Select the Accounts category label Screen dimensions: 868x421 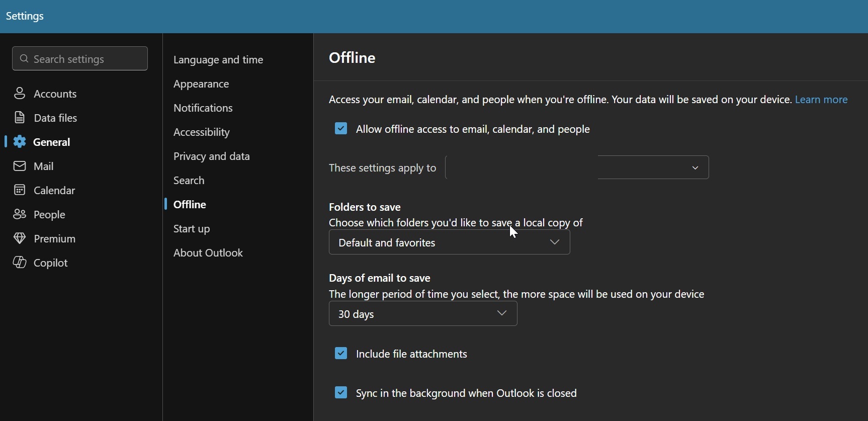pyautogui.click(x=55, y=94)
